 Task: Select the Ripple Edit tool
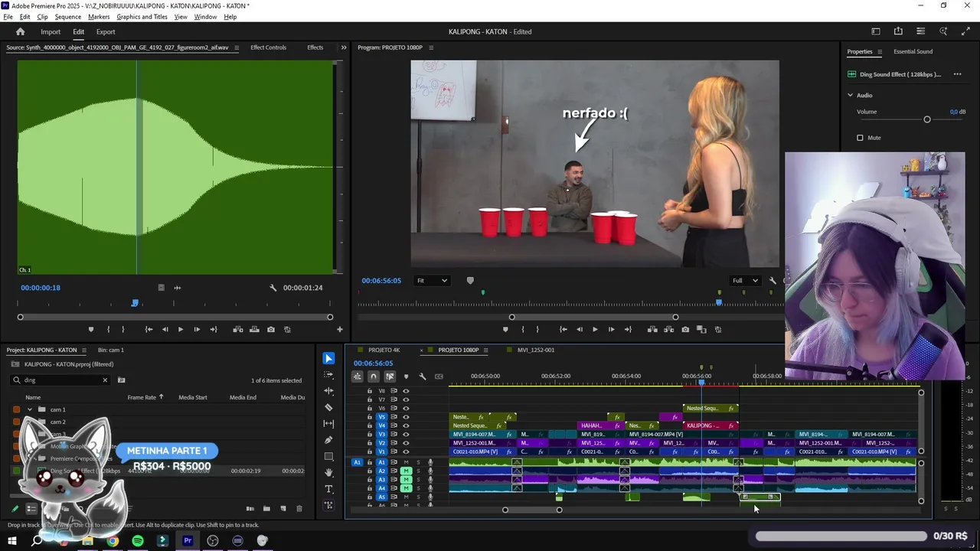328,391
